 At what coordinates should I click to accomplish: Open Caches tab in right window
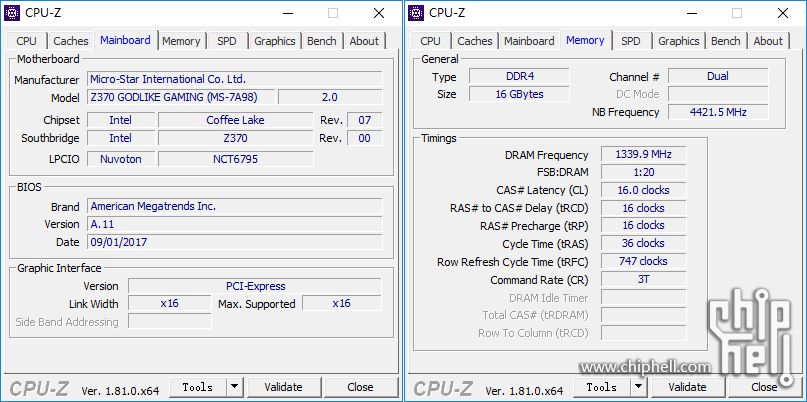475,41
